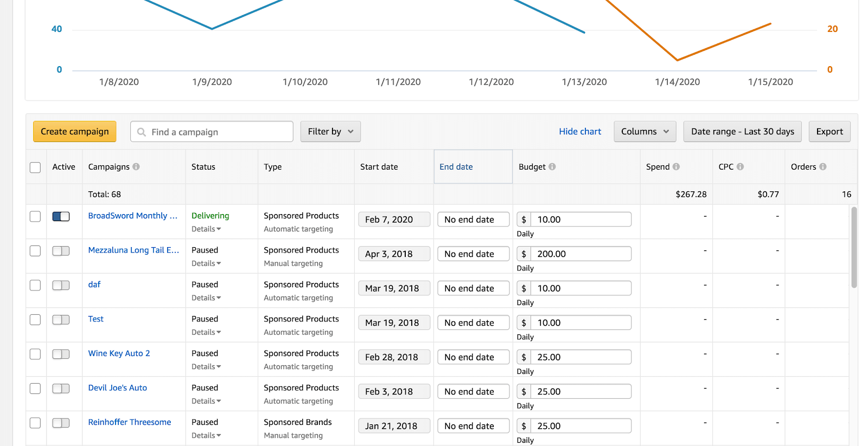Click the CPC column info icon
This screenshot has height=446, width=868.
click(740, 167)
